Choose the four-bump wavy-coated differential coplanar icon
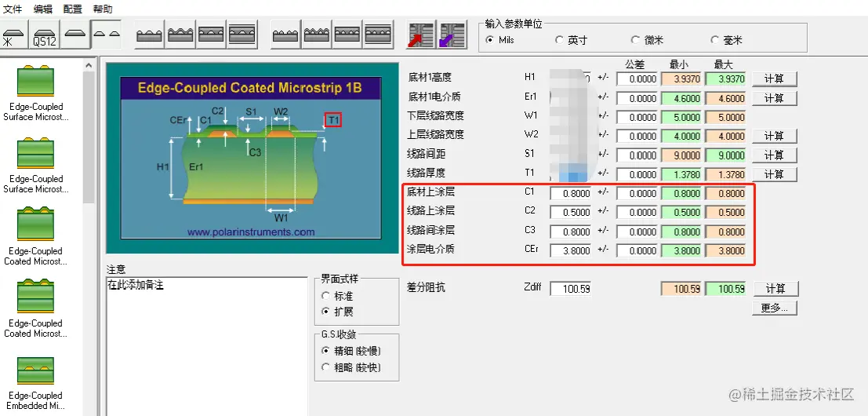The width and height of the screenshot is (868, 416). click(x=317, y=35)
